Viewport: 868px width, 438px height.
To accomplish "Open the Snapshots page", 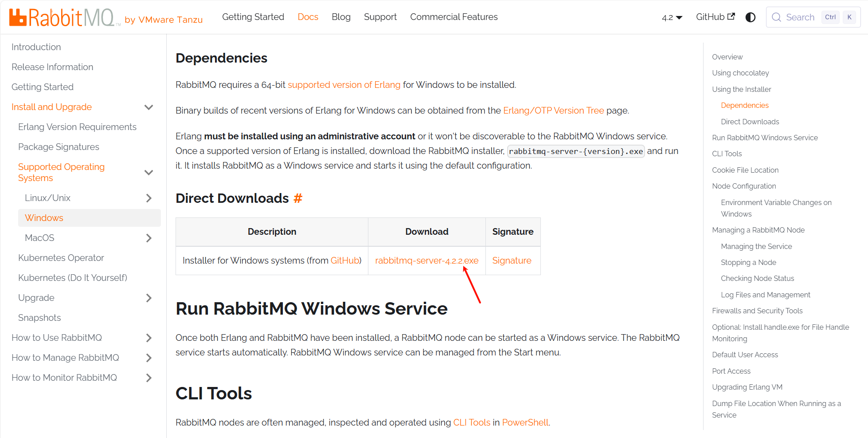I will click(x=39, y=318).
